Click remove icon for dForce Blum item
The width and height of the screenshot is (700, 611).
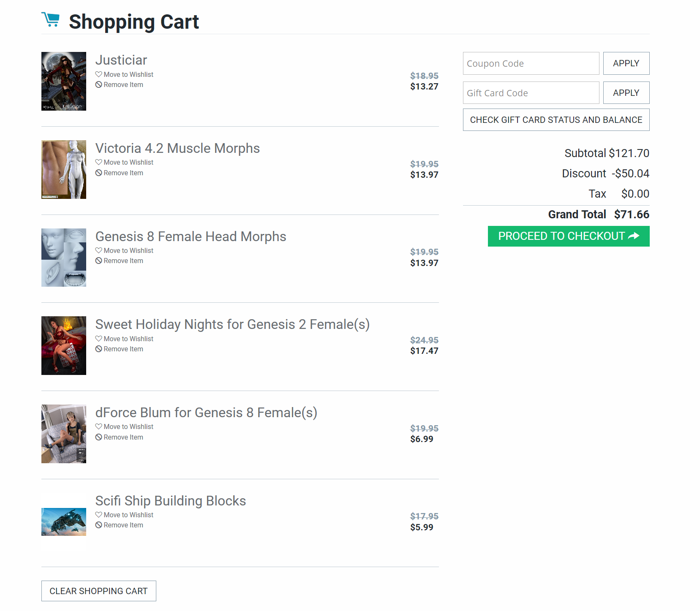[x=98, y=437]
